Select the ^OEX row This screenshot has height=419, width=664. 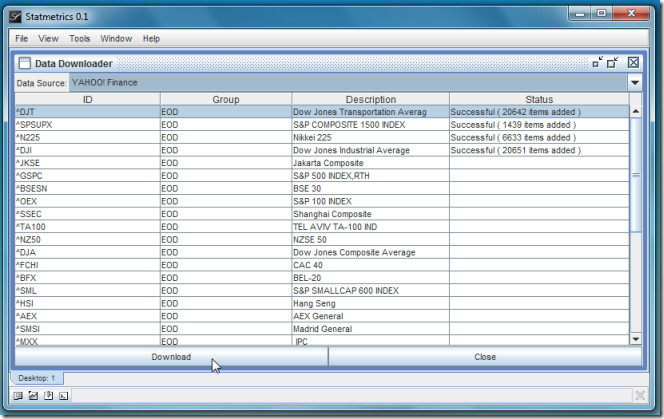(x=322, y=201)
